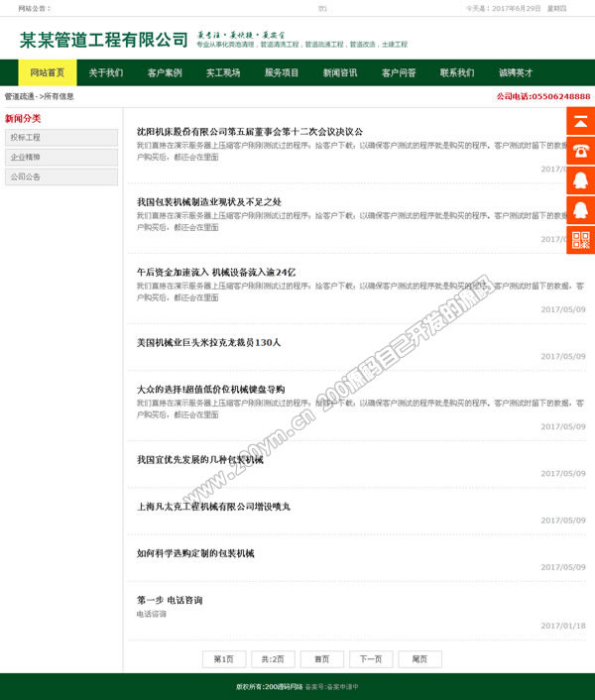Open article 第一步 电话咨询

pyautogui.click(x=170, y=600)
